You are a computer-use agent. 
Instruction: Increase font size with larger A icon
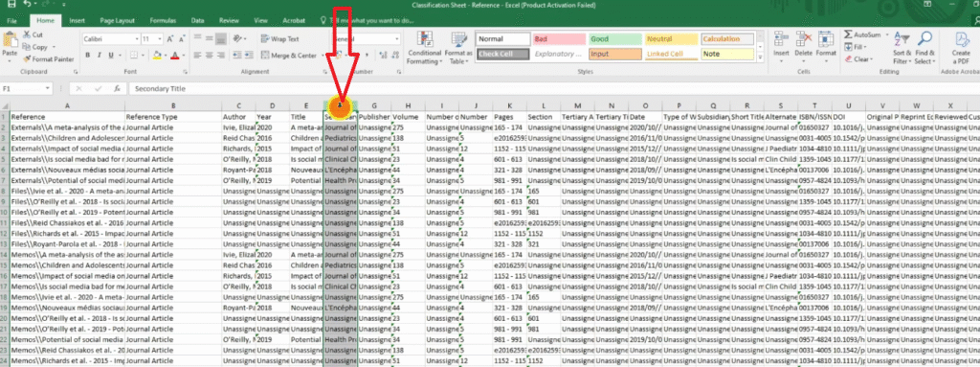click(x=170, y=39)
